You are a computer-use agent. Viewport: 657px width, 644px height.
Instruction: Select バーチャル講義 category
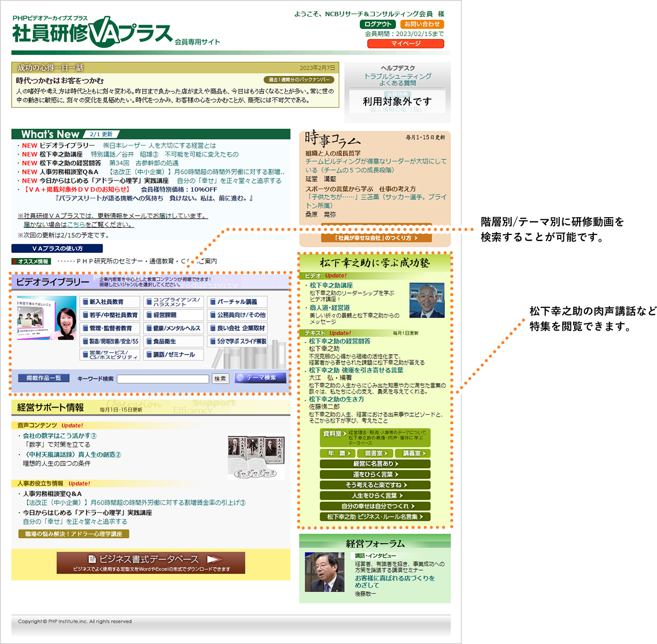point(237,302)
